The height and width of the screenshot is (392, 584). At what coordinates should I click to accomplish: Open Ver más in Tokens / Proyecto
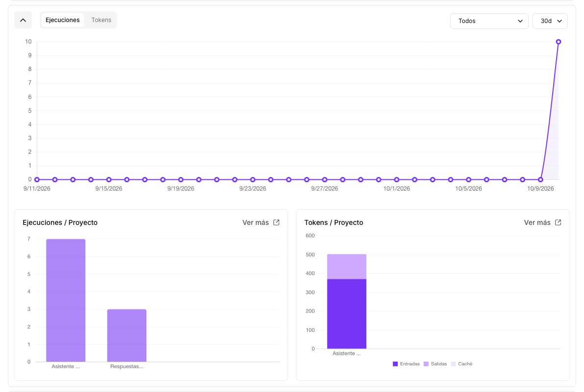[x=537, y=222]
